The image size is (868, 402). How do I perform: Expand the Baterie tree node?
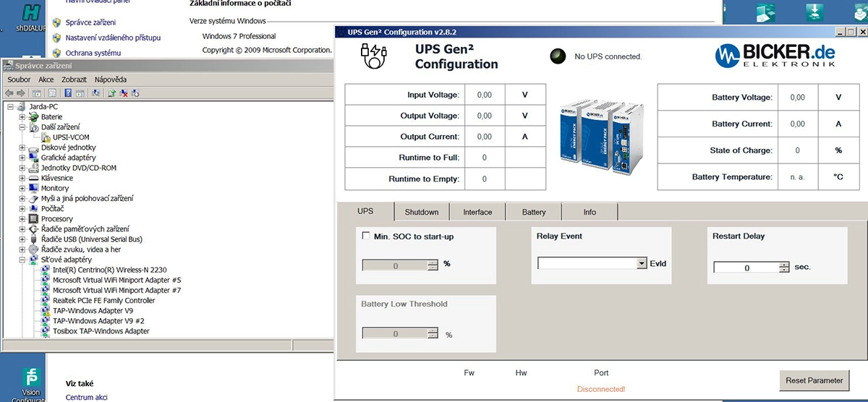click(x=22, y=116)
